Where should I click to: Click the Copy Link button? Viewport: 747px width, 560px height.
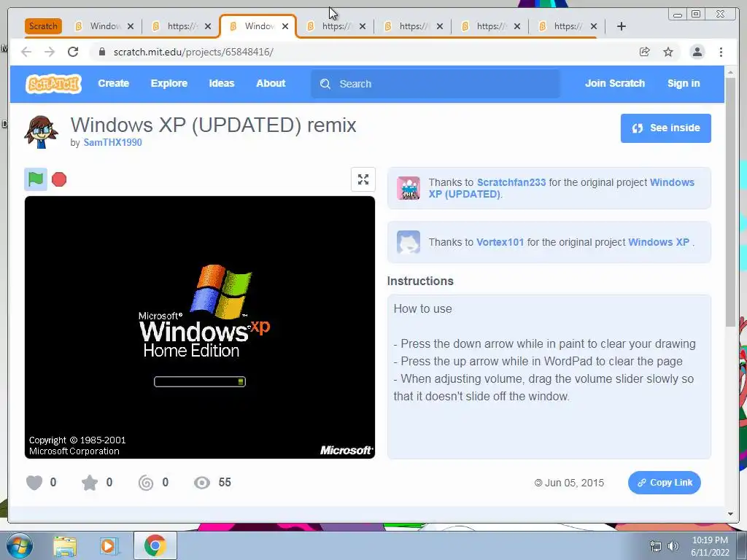point(664,483)
